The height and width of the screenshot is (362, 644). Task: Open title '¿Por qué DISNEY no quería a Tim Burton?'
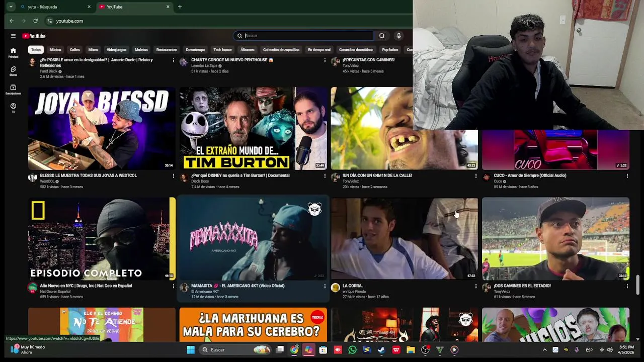[240, 175]
